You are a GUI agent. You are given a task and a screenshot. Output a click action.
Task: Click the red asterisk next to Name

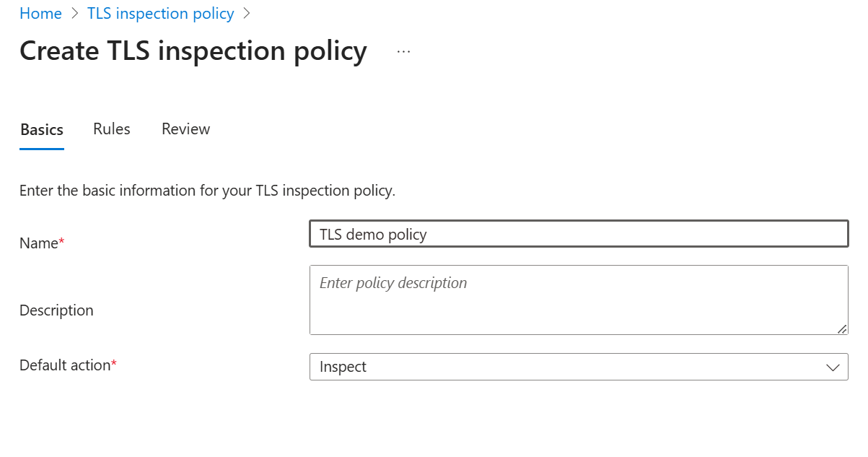pyautogui.click(x=61, y=243)
